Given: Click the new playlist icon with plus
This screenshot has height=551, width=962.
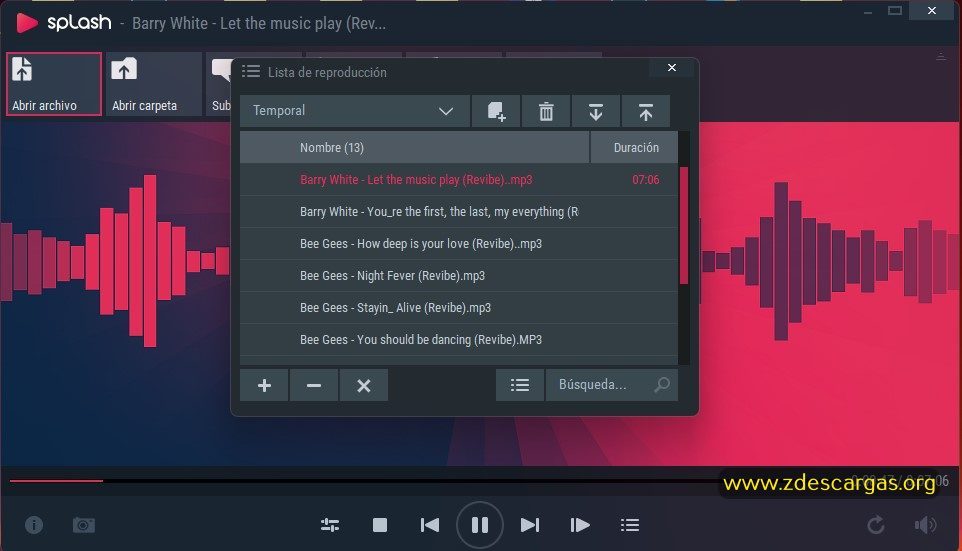Looking at the screenshot, I should [496, 111].
